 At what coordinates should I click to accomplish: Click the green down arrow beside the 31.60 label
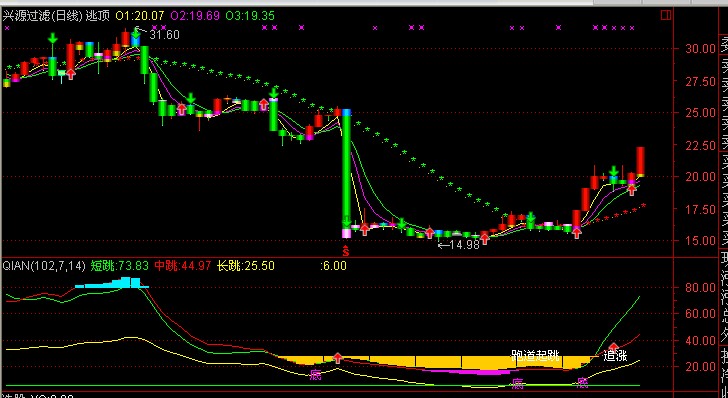136,33
